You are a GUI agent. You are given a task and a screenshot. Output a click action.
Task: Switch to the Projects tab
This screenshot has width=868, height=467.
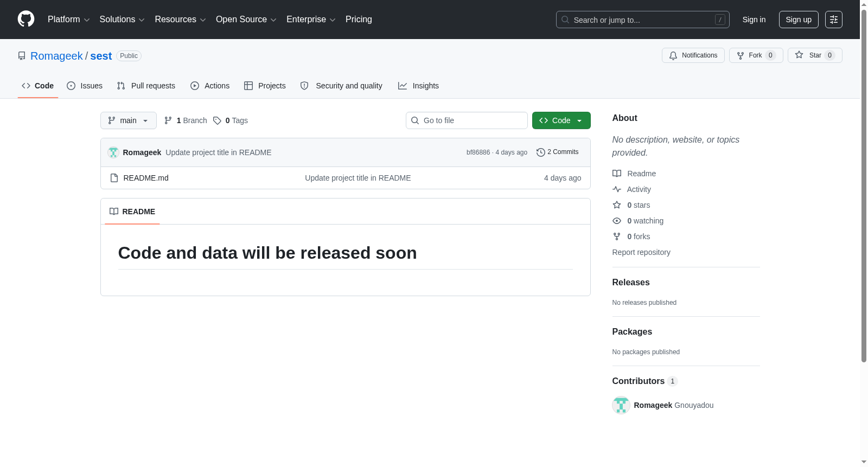[x=265, y=86]
